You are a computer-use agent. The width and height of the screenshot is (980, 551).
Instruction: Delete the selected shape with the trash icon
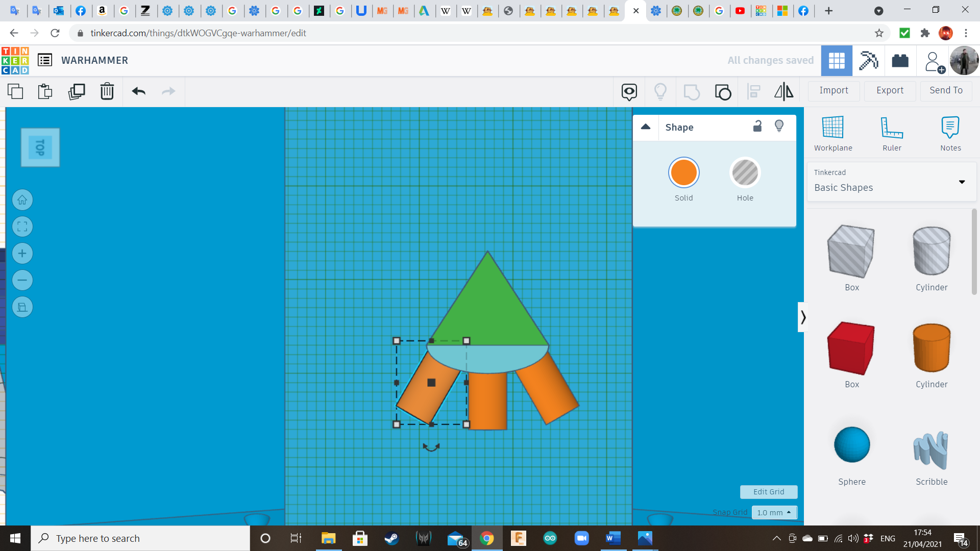[x=107, y=91]
